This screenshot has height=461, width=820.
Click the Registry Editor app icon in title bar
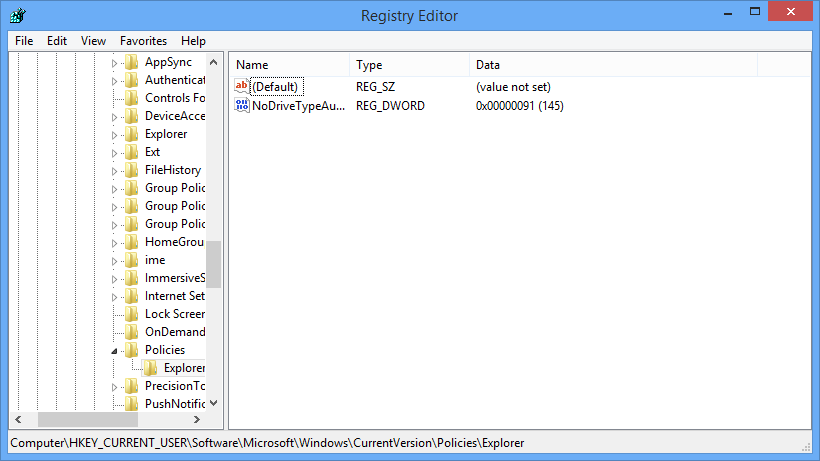17,16
